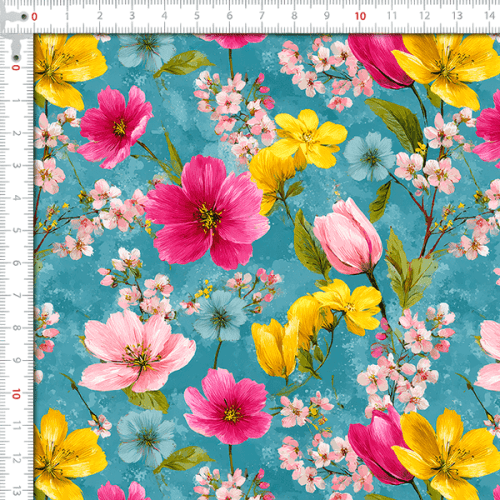Click the number 11 on the top ruler

pyautogui.click(x=392, y=16)
